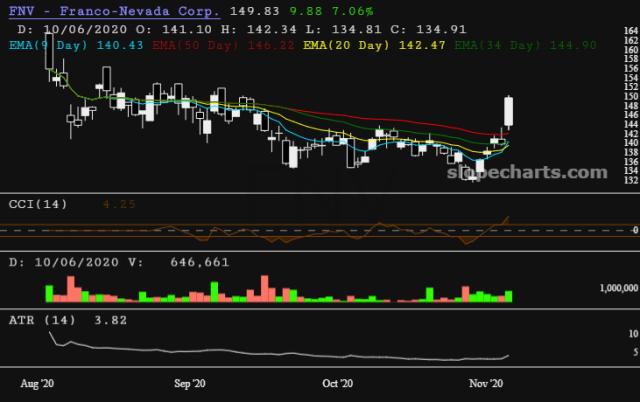
Task: Click the EMA(20 Day) 142.47 legend label
Action: tap(374, 45)
